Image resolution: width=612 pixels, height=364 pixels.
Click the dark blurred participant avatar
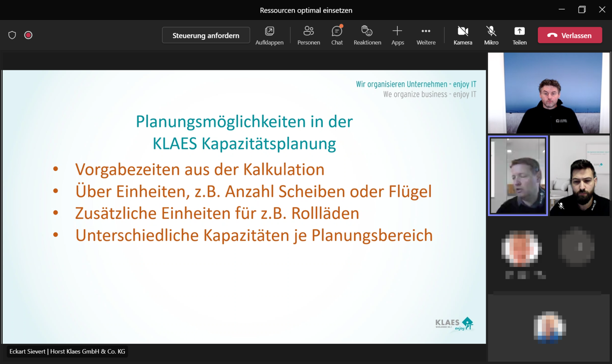[576, 247]
